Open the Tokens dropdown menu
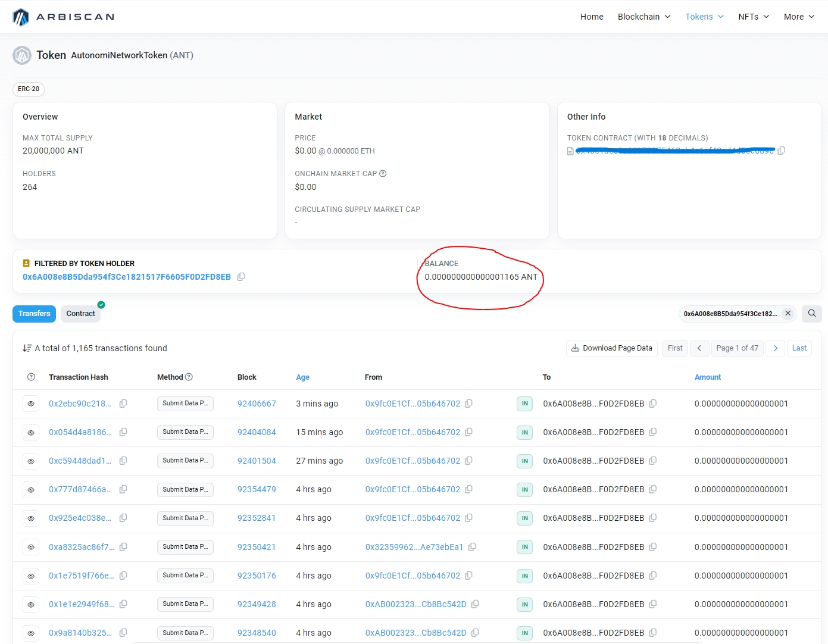The width and height of the screenshot is (828, 644). 704,17
